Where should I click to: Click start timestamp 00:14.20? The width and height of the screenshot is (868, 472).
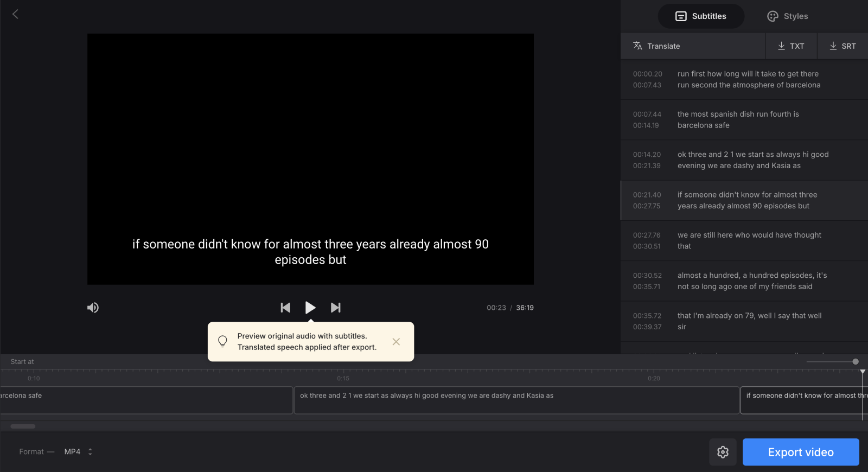pyautogui.click(x=647, y=155)
